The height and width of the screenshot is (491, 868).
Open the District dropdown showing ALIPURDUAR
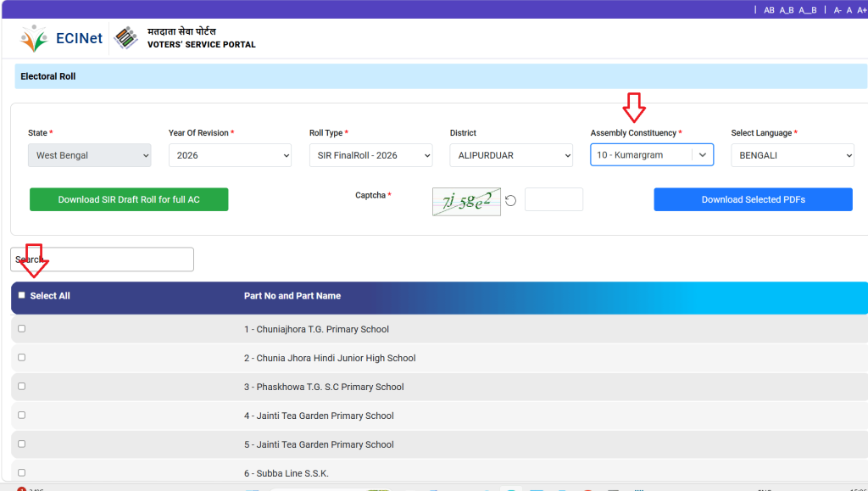510,154
